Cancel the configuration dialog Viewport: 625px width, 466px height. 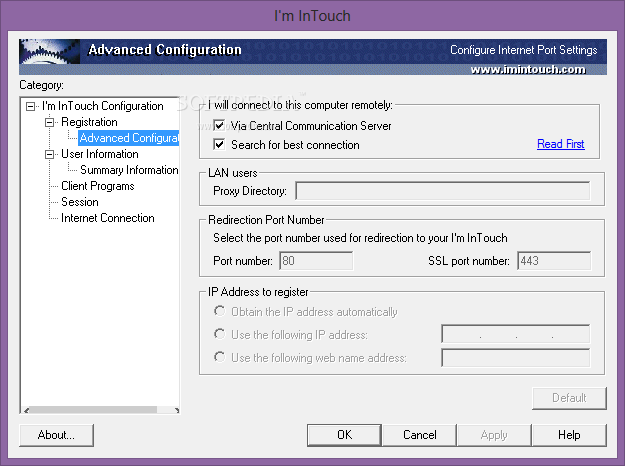click(x=419, y=435)
